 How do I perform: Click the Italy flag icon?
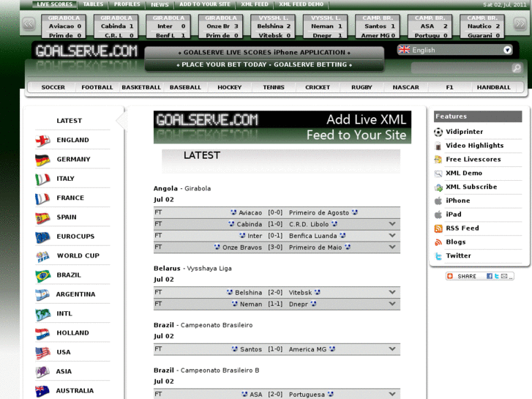pos(42,179)
